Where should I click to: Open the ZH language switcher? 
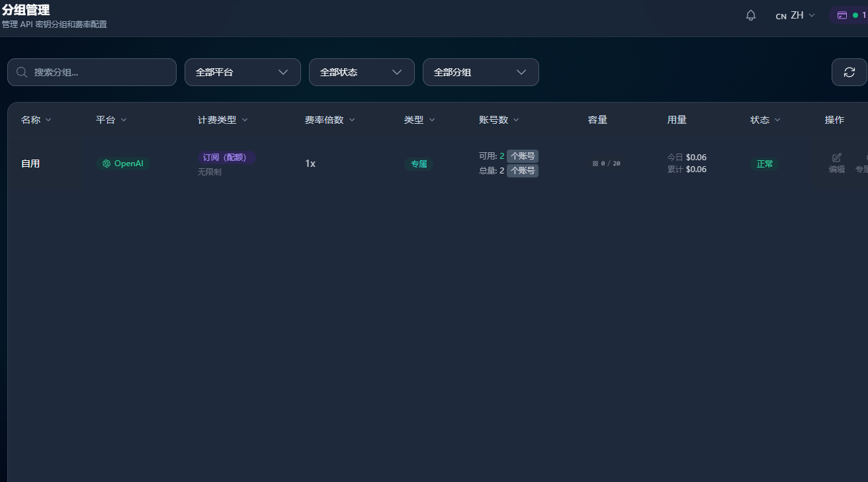[x=795, y=15]
